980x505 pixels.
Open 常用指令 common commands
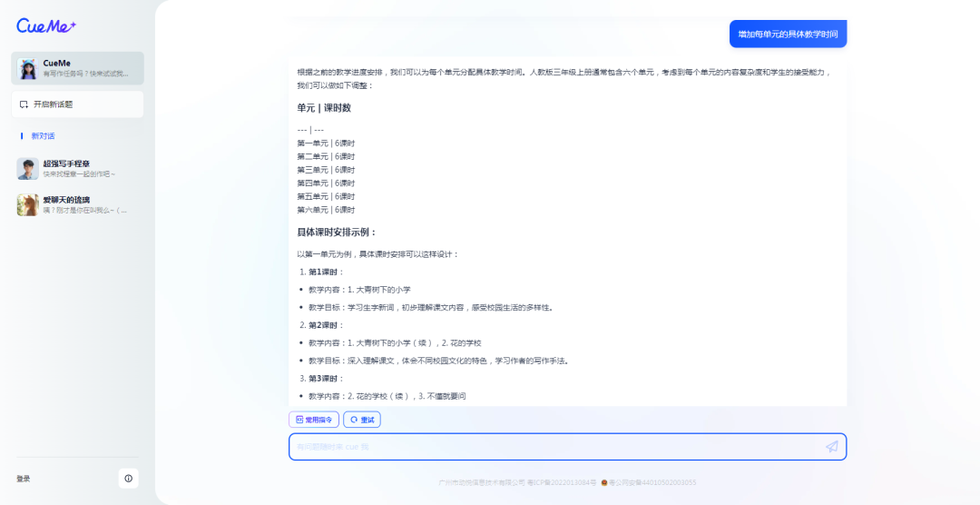[314, 420]
